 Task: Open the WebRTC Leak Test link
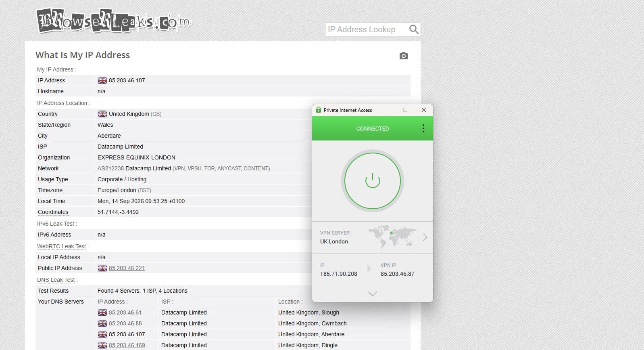click(x=62, y=246)
